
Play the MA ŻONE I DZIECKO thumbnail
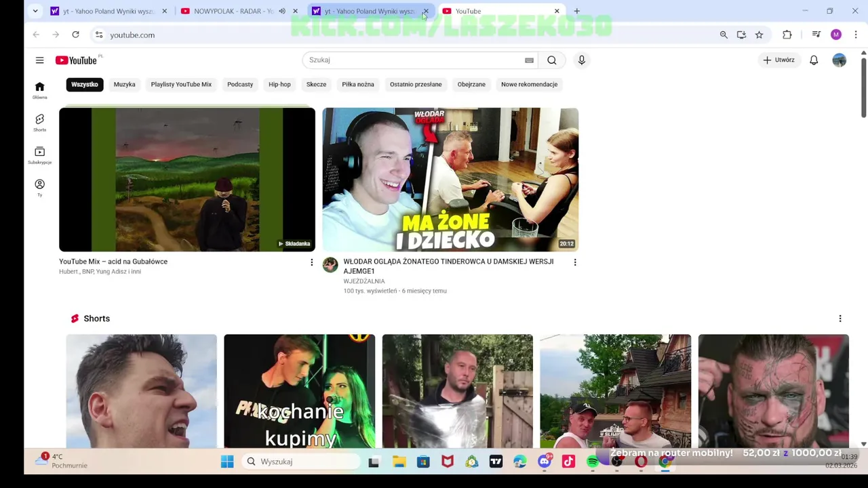(450, 180)
